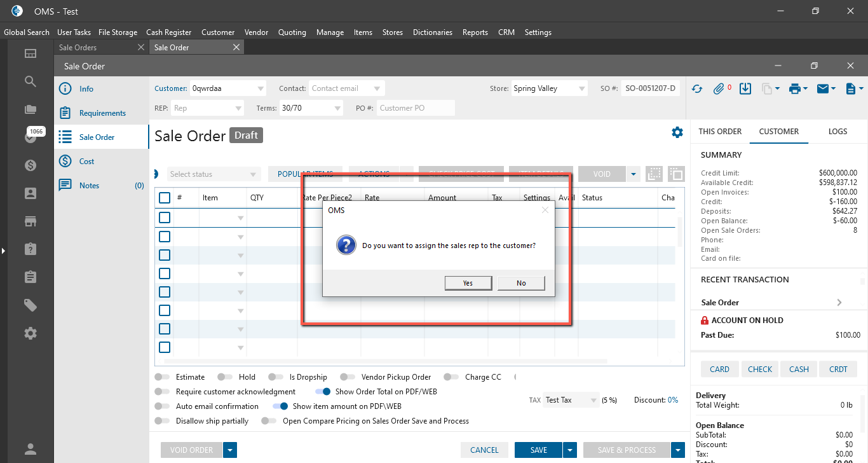The height and width of the screenshot is (463, 868).
Task: Enable Auto email confirmation switch
Action: tap(163, 406)
